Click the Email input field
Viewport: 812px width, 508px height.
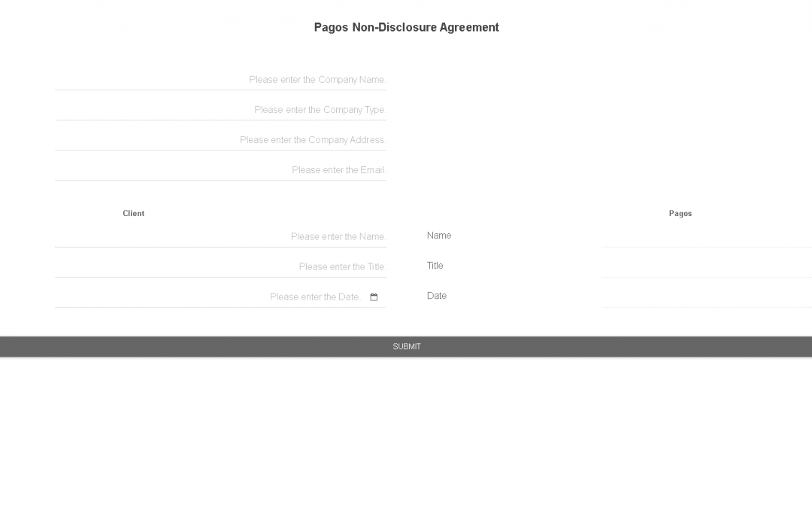220,170
